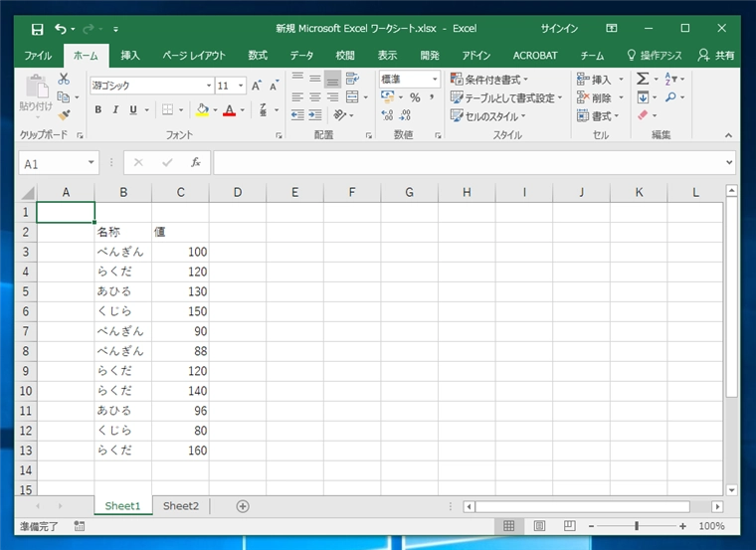
Task: Switch to the ページレイアウト tab
Action: 194,56
